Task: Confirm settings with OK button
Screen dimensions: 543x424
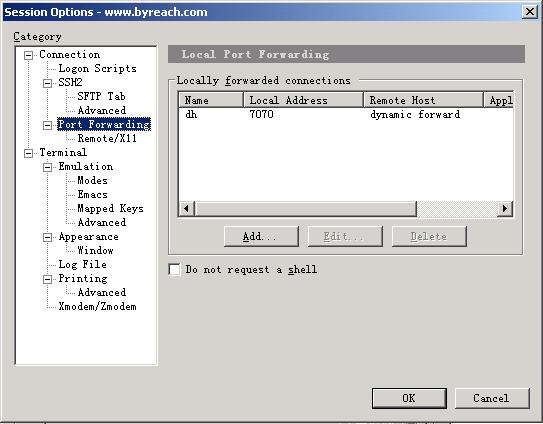Action: [409, 398]
